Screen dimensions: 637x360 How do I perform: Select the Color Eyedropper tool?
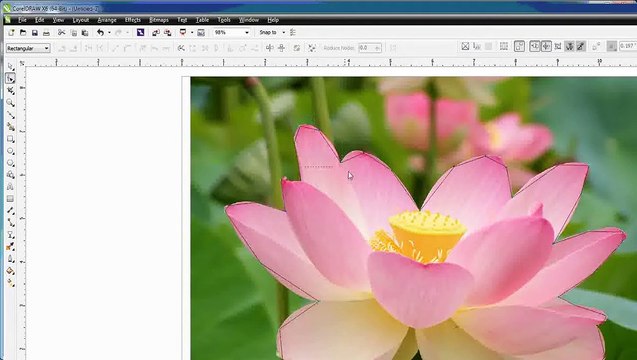tap(11, 247)
